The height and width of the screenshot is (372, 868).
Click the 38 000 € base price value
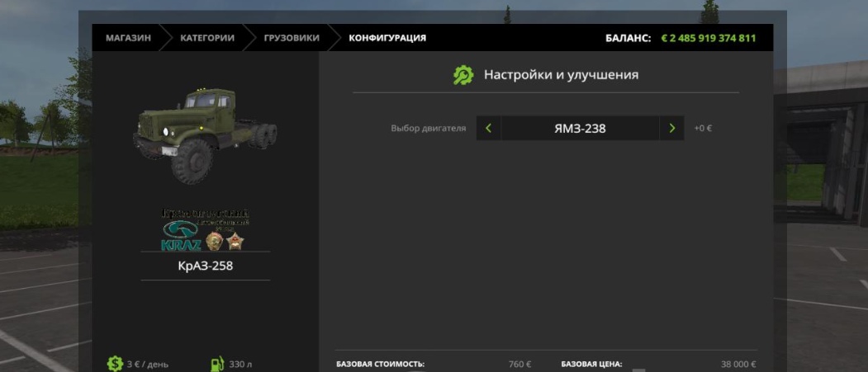click(738, 364)
